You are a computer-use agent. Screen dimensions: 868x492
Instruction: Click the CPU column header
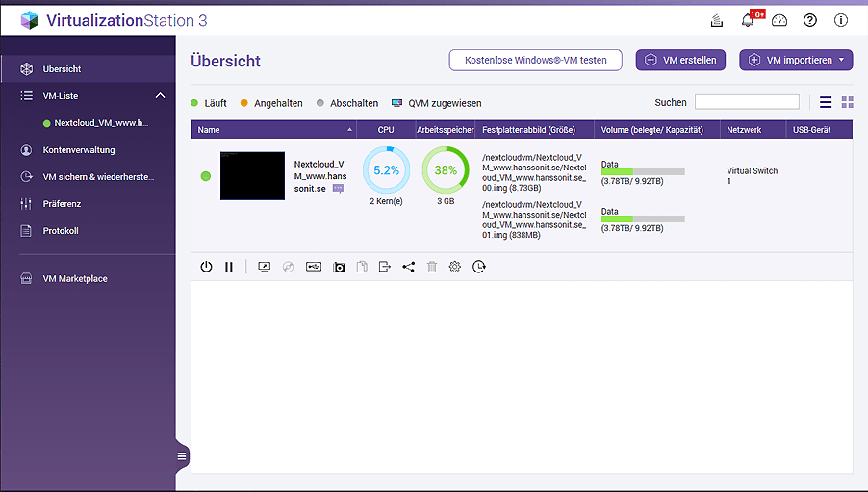[x=386, y=130]
